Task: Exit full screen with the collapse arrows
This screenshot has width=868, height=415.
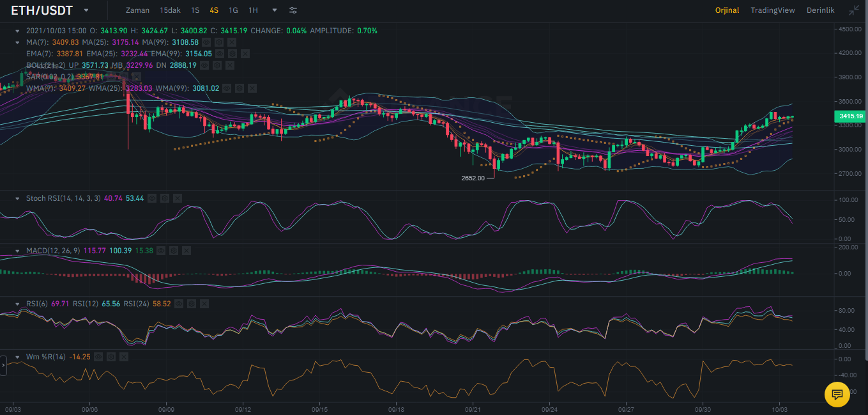Action: tap(853, 10)
